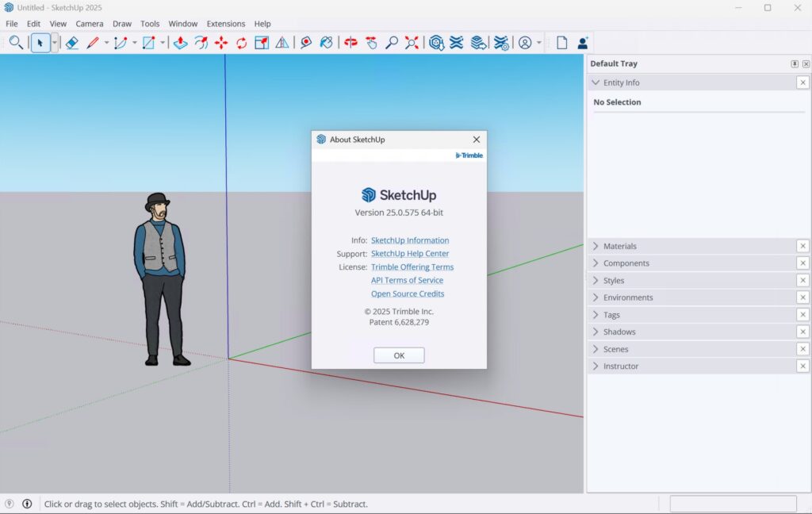812x514 pixels.
Task: Choose the Orbit tool
Action: coord(350,43)
